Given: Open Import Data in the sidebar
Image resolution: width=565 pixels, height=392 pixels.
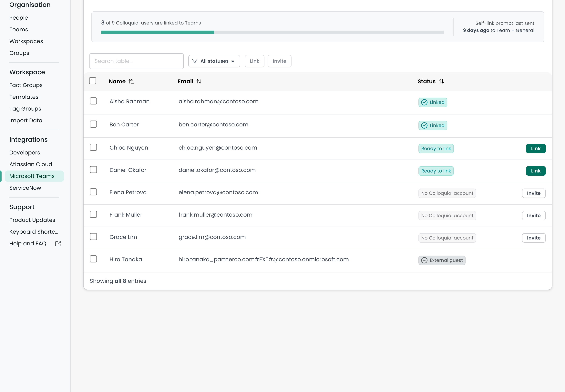Looking at the screenshot, I should [26, 121].
